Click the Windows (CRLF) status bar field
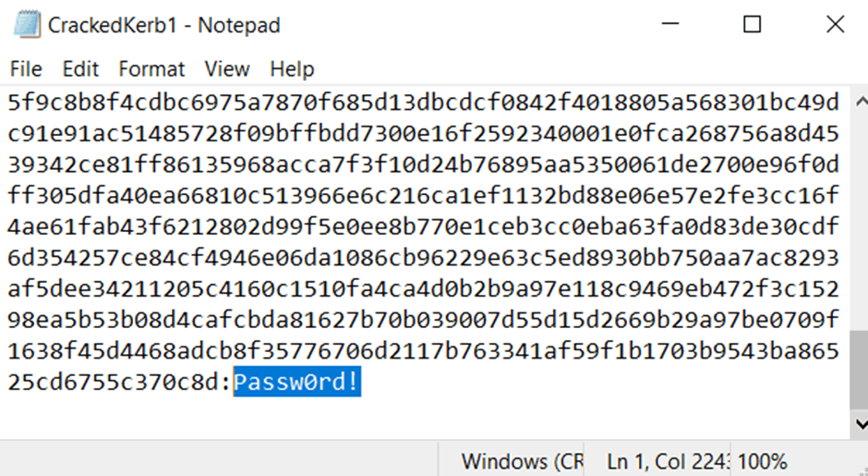This screenshot has height=476, width=868. (523, 461)
